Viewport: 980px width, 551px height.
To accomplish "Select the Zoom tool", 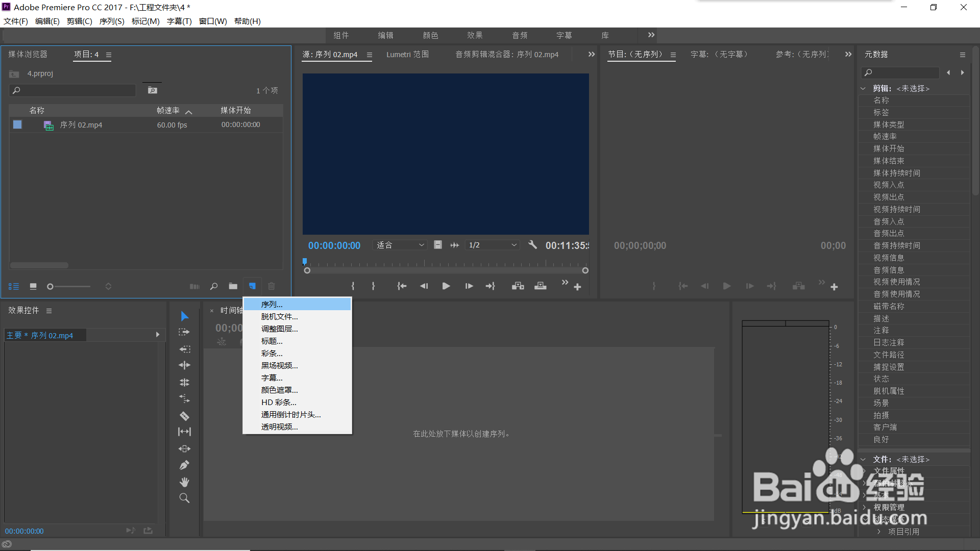I will (184, 498).
